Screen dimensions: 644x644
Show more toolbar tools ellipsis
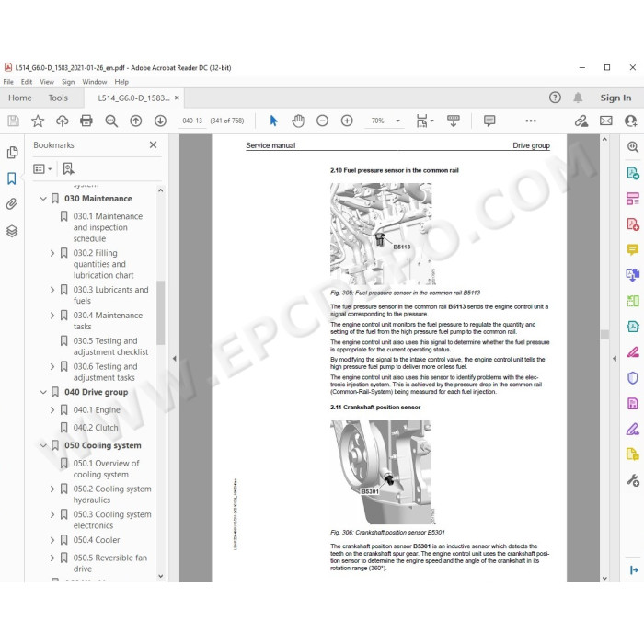pyautogui.click(x=531, y=121)
